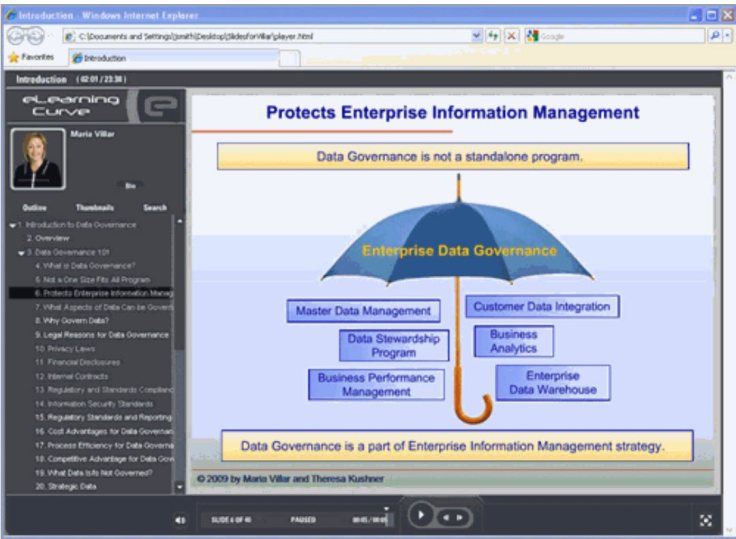Open slide 20 Strategic Data

coord(66,486)
